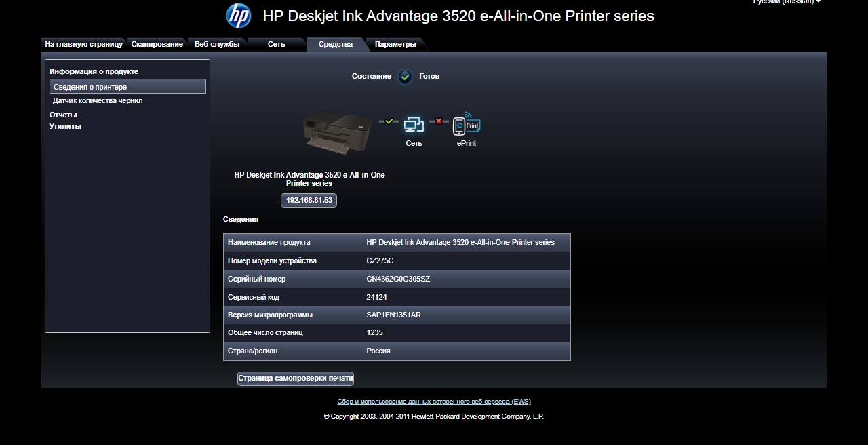Expand the Отчеты sidebar section
The height and width of the screenshot is (445, 868).
click(63, 115)
